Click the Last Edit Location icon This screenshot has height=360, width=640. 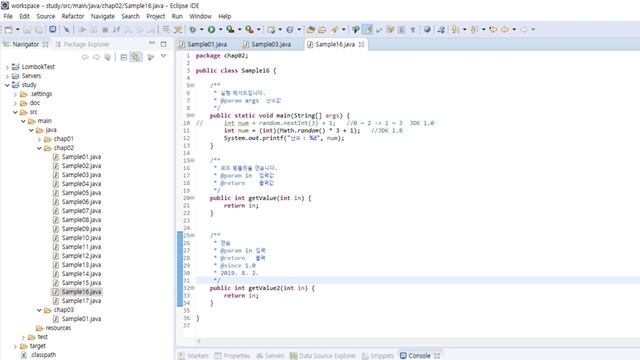pyautogui.click(x=493, y=29)
